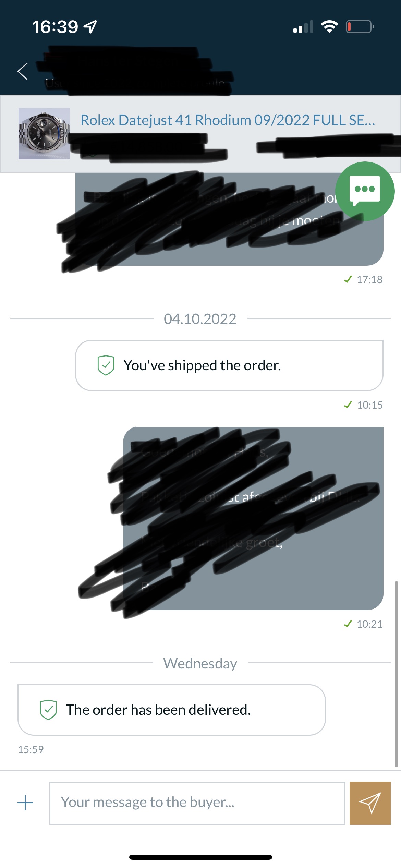The image size is (401, 868).
Task: Tap the shipped order shield icon
Action: coord(106,365)
